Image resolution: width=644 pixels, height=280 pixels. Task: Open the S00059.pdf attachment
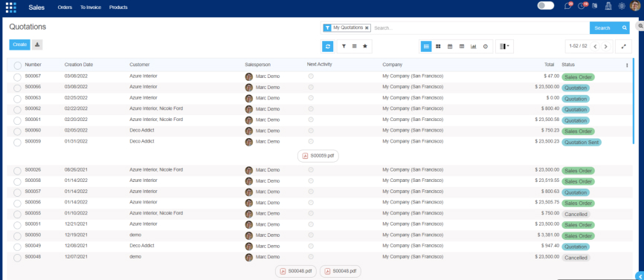(318, 156)
